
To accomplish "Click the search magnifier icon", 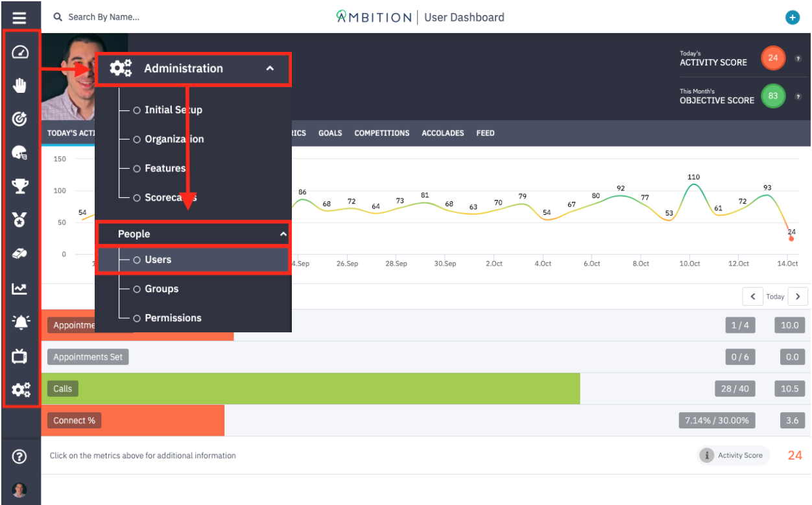I will tap(58, 17).
